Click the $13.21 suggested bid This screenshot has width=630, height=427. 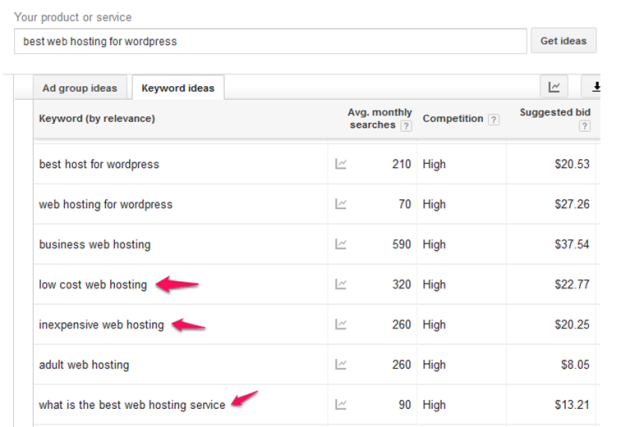[572, 405]
